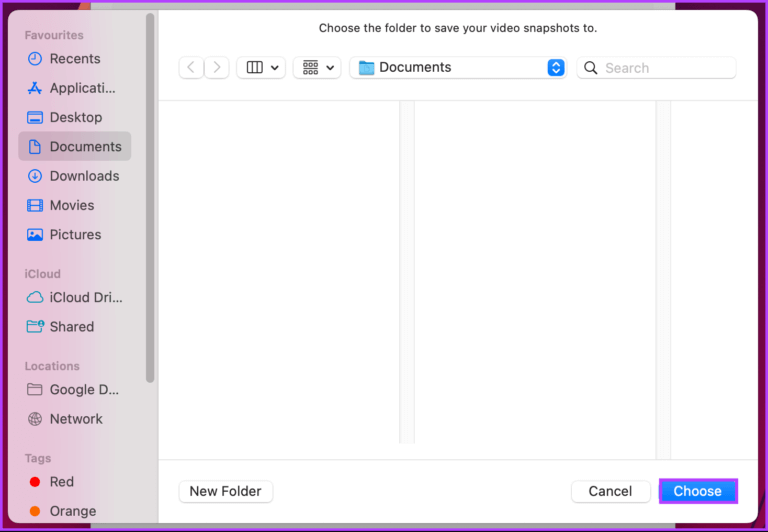The width and height of the screenshot is (768, 532).
Task: Open iCloud Drive cloud icon
Action: click(35, 297)
